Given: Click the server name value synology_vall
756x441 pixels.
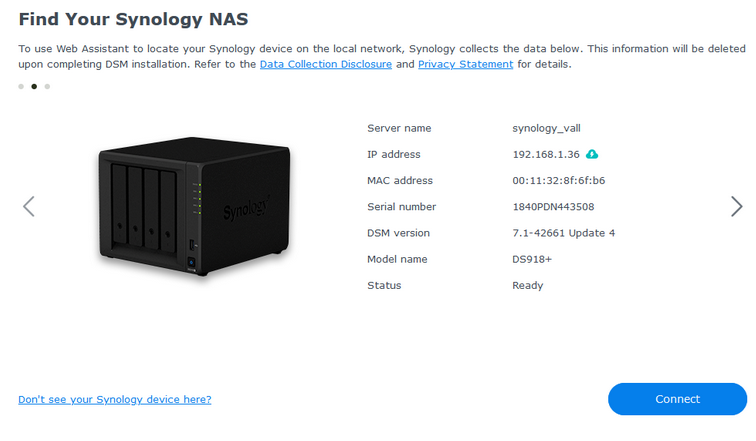Looking at the screenshot, I should tap(546, 128).
